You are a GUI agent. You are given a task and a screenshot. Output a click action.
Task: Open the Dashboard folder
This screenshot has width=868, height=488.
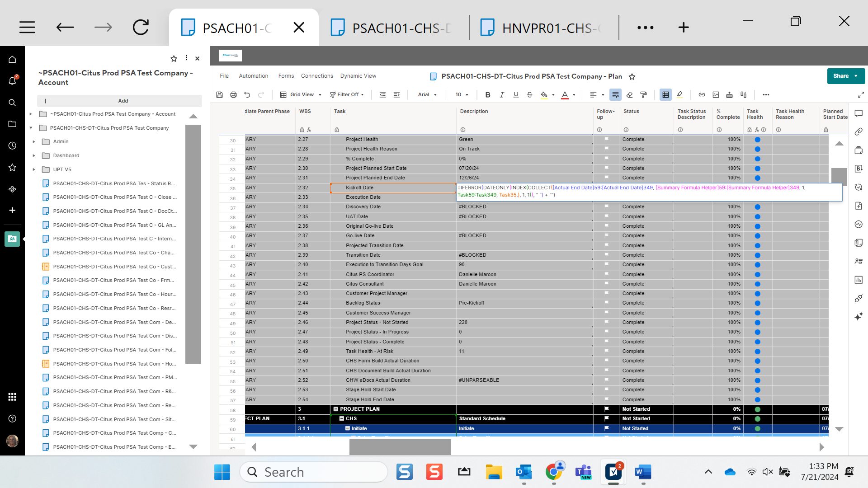(x=66, y=155)
